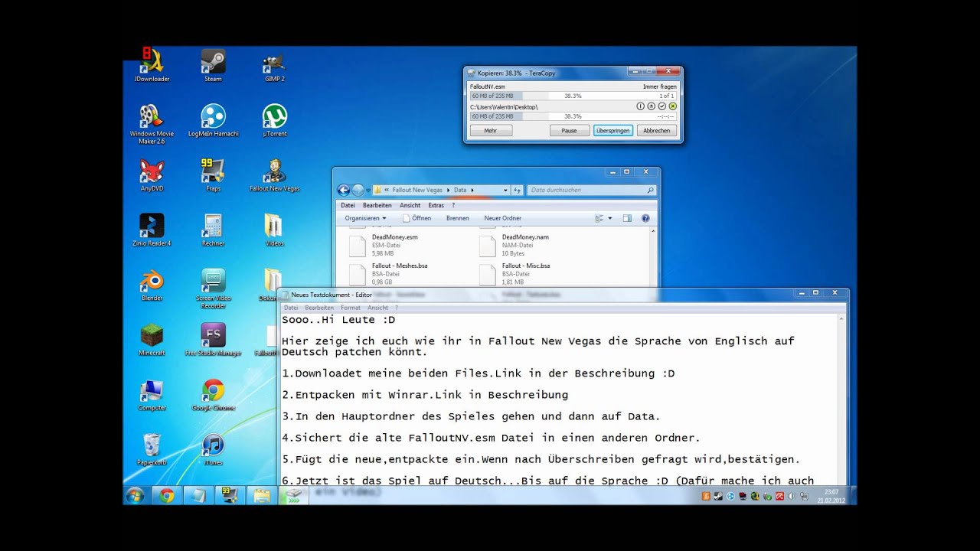Click Mehr button in TeraCopy
The height and width of the screenshot is (551, 980).
tap(490, 131)
